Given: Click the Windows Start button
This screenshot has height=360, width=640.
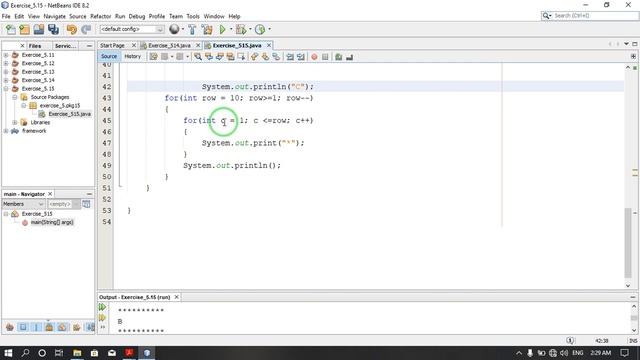Looking at the screenshot, I should coord(8,353).
